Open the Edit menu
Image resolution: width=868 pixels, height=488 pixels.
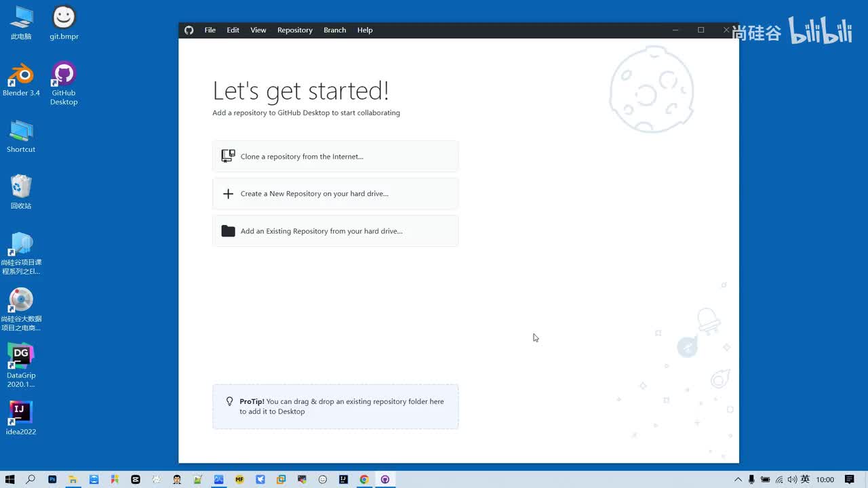click(233, 30)
